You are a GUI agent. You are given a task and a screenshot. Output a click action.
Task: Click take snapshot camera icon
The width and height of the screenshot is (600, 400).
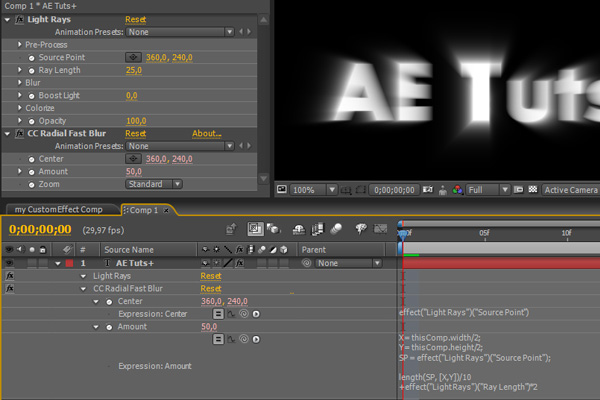[428, 190]
